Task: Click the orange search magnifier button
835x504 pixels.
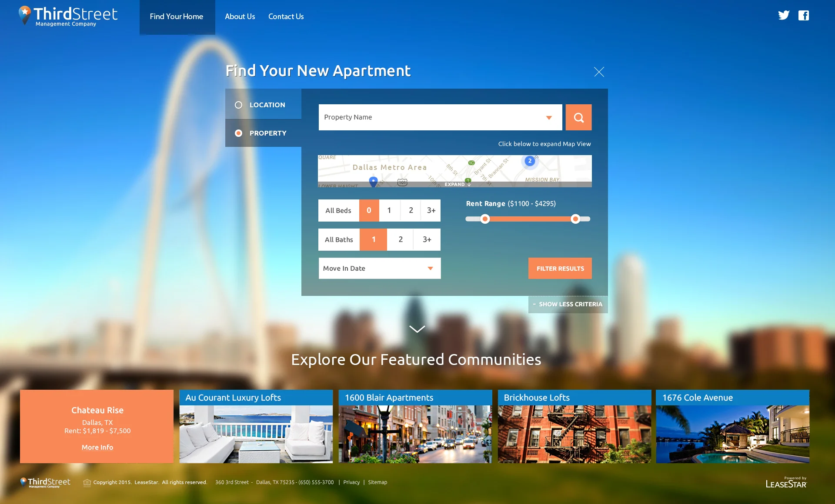Action: (578, 117)
